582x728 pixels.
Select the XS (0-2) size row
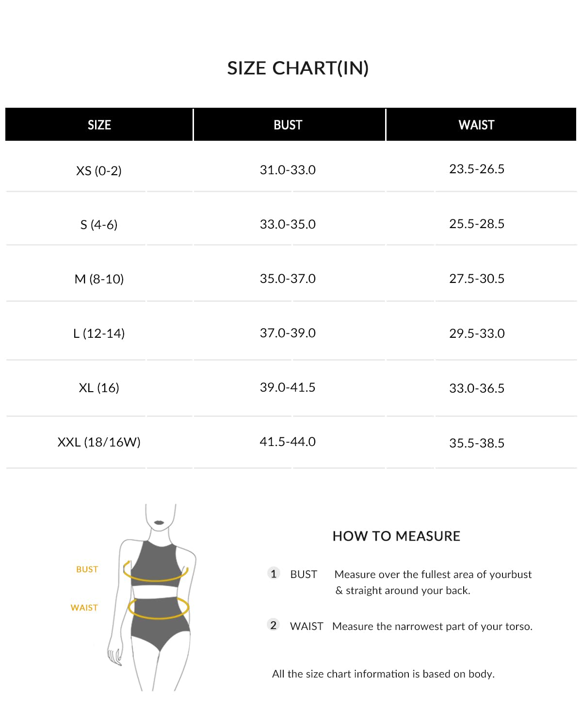(99, 171)
